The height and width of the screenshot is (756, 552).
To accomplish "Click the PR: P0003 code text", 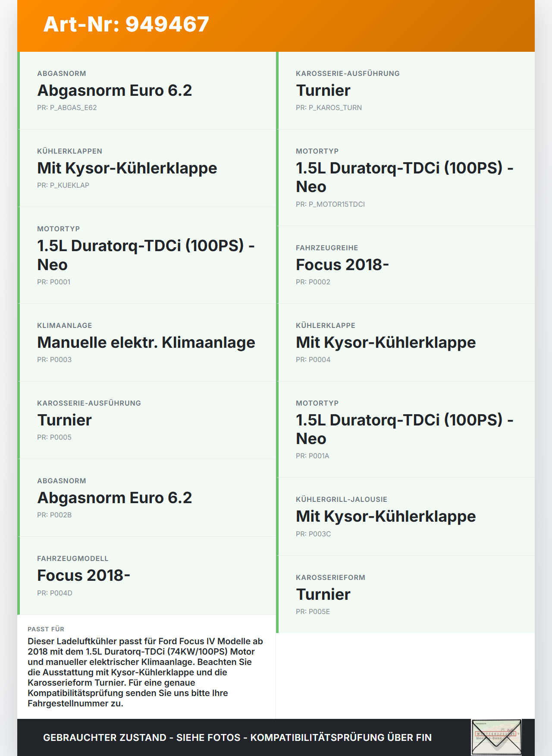I will coord(54,359).
